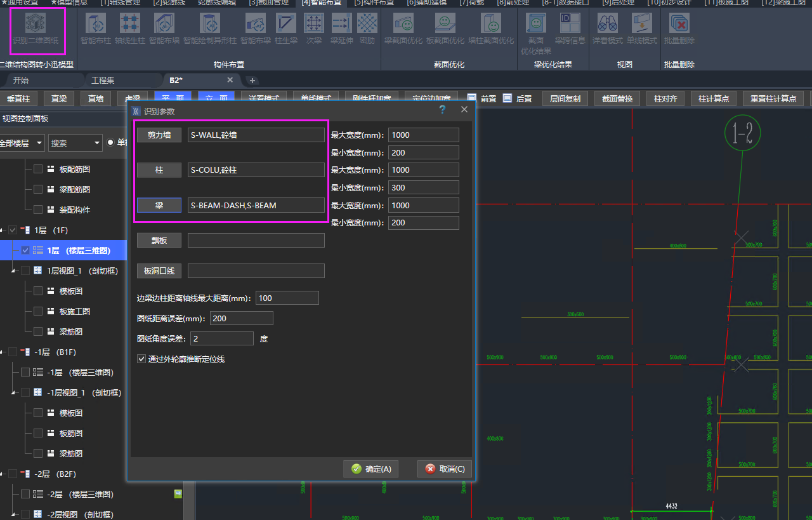Select the 智能布柱 tool icon
This screenshot has height=520, width=812.
(x=96, y=24)
